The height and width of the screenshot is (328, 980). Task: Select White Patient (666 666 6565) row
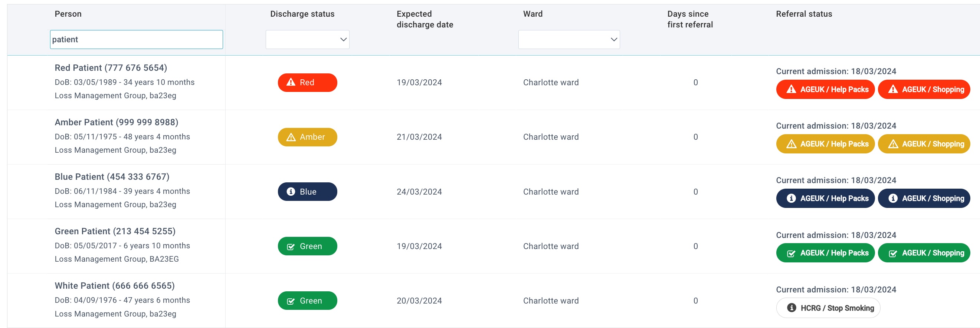[115, 286]
